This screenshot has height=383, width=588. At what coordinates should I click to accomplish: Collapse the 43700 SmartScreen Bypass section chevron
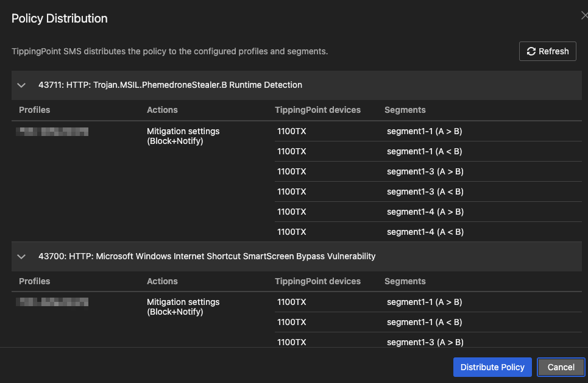(x=22, y=257)
